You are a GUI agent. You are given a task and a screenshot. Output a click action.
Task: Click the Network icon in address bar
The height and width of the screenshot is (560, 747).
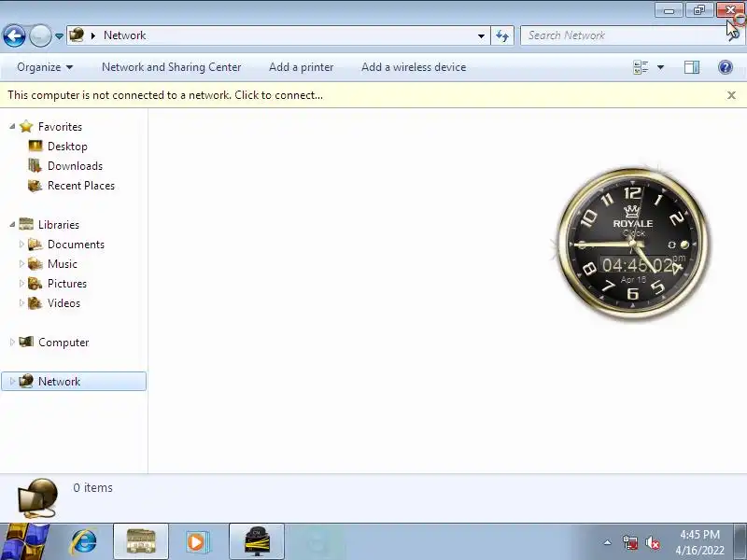[x=77, y=35]
